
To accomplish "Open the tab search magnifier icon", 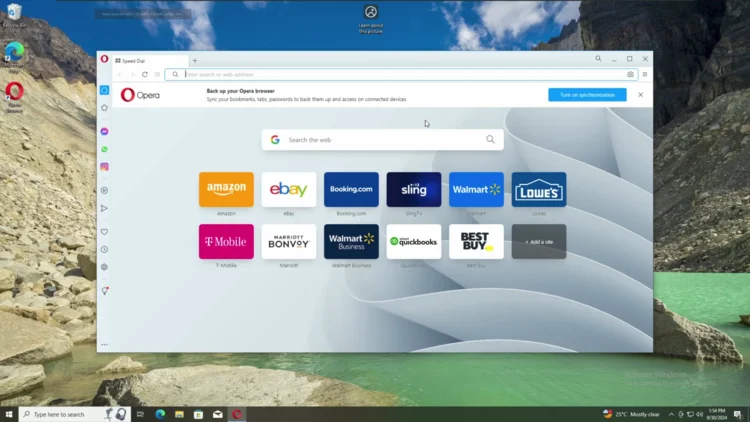I will click(598, 58).
